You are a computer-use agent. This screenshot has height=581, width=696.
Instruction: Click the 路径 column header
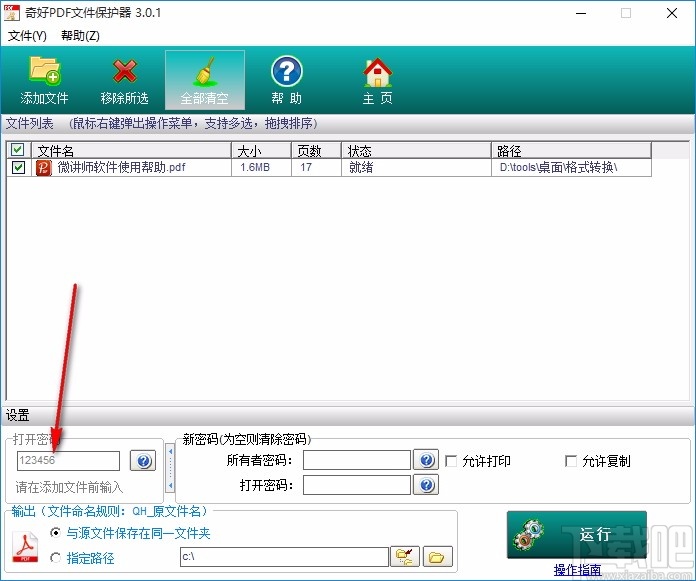572,150
